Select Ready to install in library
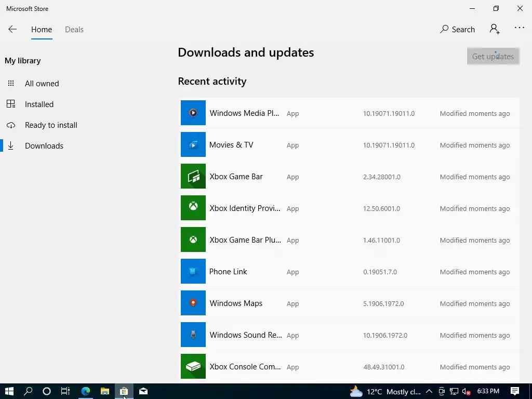Screen dimensions: 532x399 click(51, 125)
